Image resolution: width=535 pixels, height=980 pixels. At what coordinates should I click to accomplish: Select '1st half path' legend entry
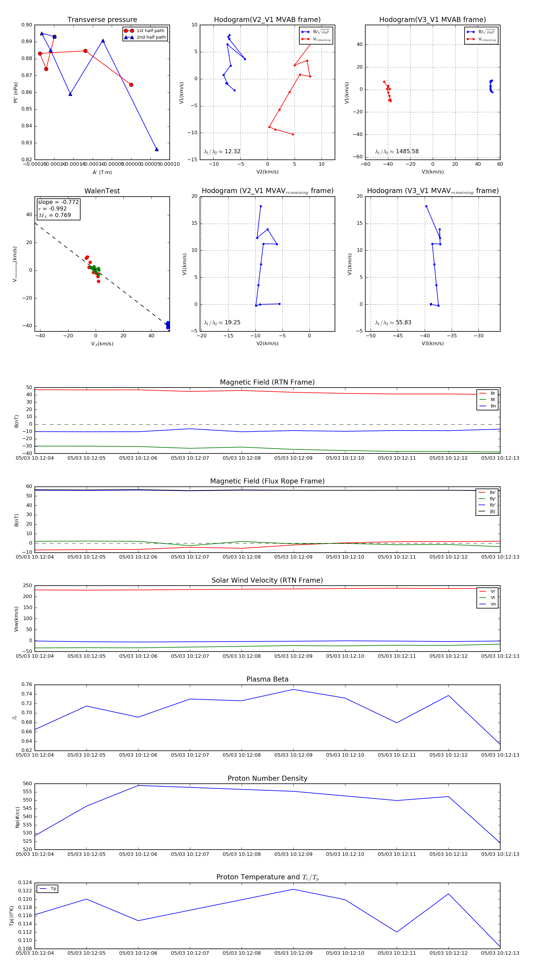145,31
